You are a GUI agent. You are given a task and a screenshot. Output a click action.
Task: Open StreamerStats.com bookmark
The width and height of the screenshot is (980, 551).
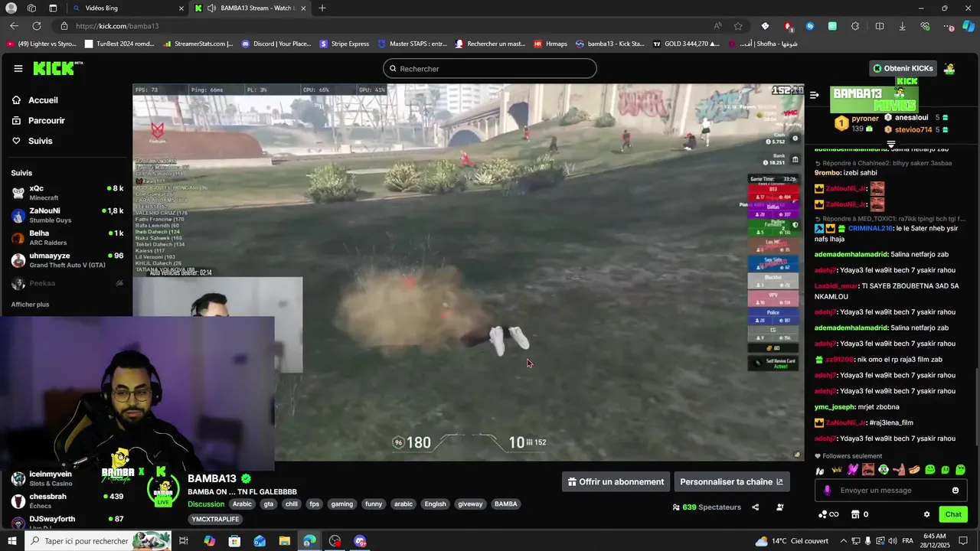(198, 44)
